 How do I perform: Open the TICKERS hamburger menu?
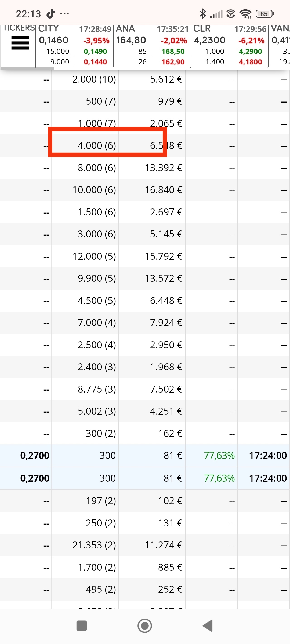[x=20, y=43]
